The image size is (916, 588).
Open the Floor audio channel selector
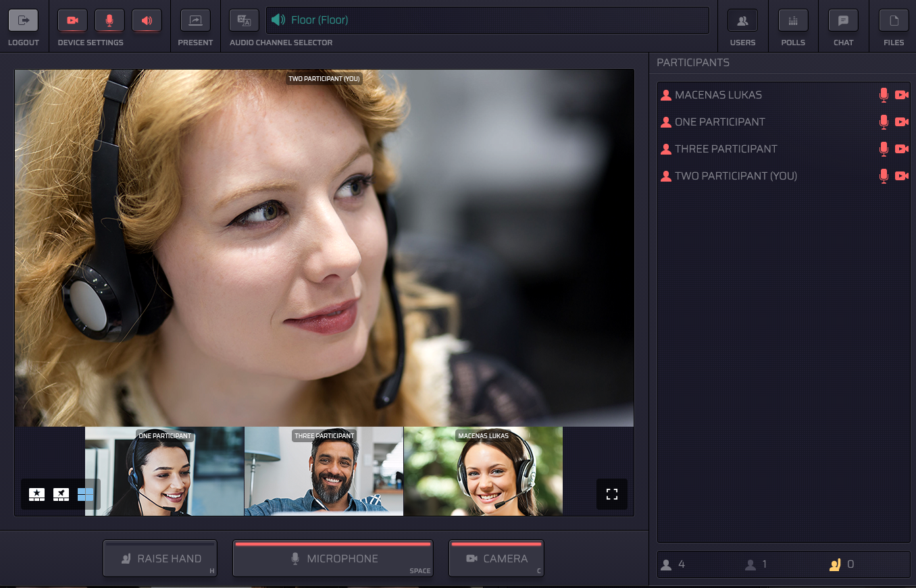click(486, 20)
